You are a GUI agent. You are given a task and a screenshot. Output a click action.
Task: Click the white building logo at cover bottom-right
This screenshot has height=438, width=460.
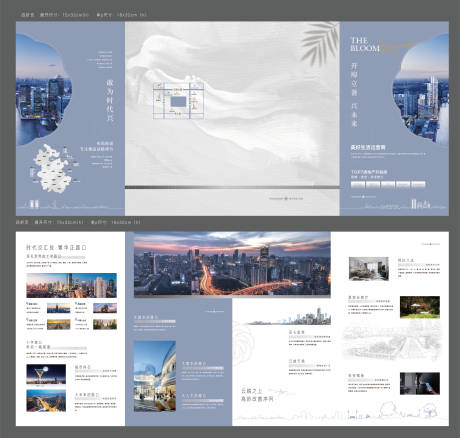click(x=420, y=204)
